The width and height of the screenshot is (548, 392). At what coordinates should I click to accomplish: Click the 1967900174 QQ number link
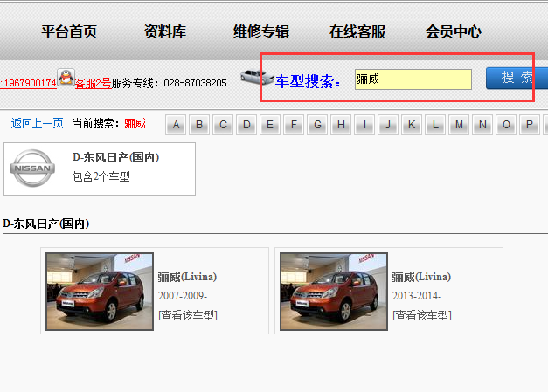pos(29,83)
